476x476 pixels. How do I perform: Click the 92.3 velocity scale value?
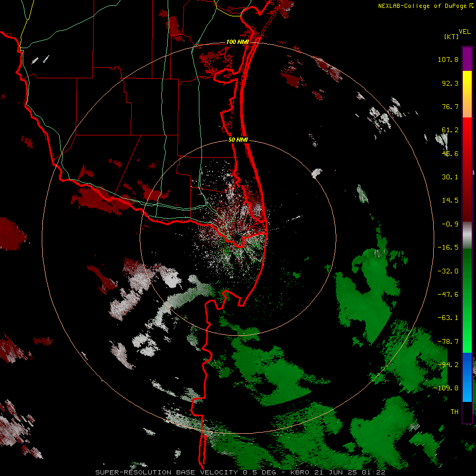(450, 83)
